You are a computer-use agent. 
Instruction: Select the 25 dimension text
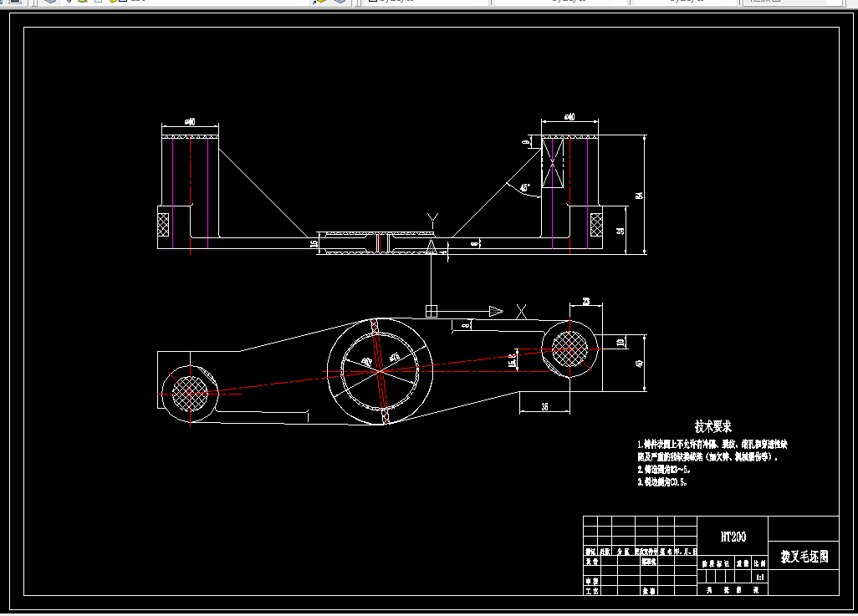(586, 302)
